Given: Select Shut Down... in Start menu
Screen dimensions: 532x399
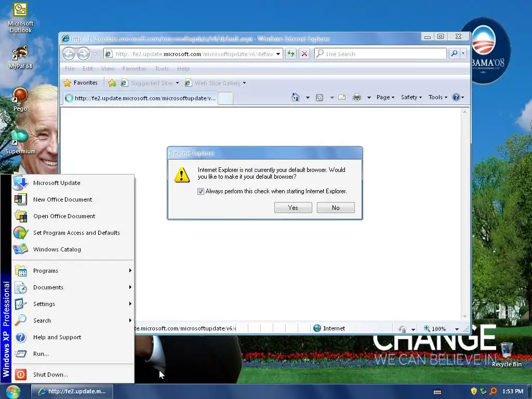Looking at the screenshot, I should pos(73,375).
